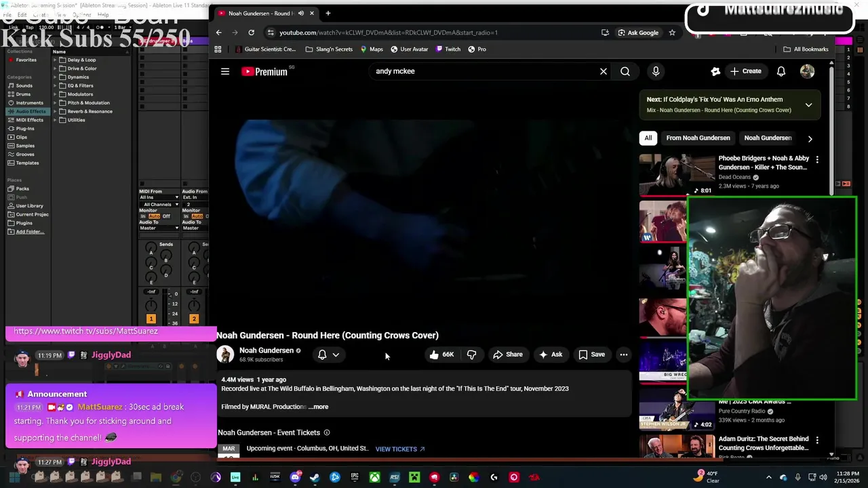Select the All filter chip

pyautogui.click(x=648, y=138)
